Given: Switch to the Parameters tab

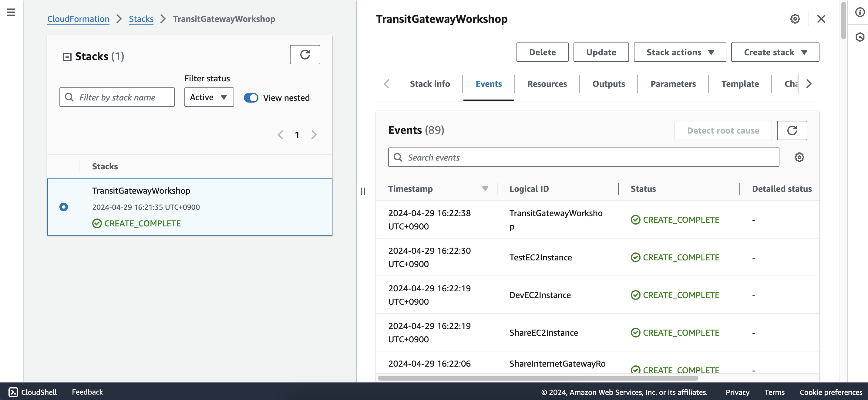Looking at the screenshot, I should tap(673, 84).
